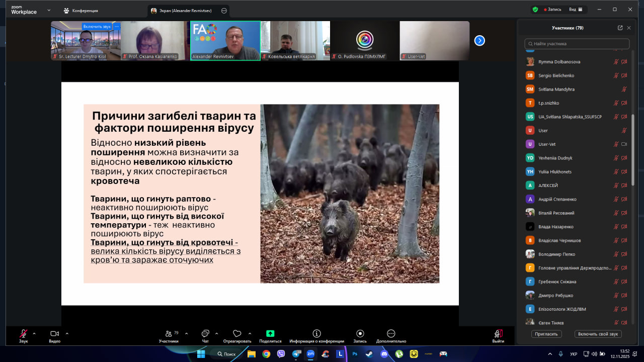Expand audio settings arrow beside microphone
Image resolution: width=644 pixels, height=362 pixels.
(x=34, y=333)
